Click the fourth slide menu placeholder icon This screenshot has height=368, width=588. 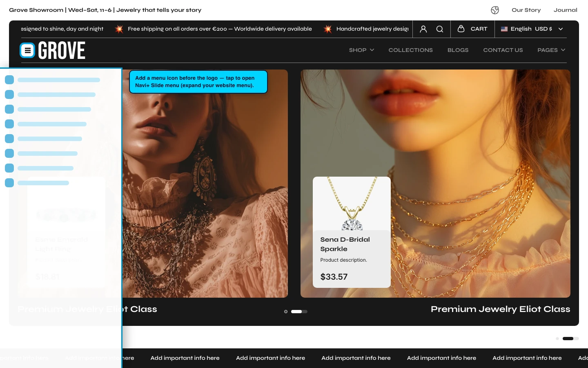tap(9, 124)
